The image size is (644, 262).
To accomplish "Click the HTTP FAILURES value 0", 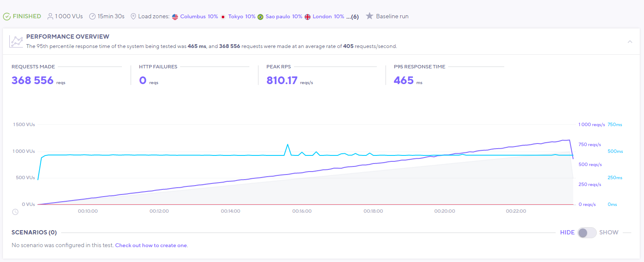I will pyautogui.click(x=142, y=80).
